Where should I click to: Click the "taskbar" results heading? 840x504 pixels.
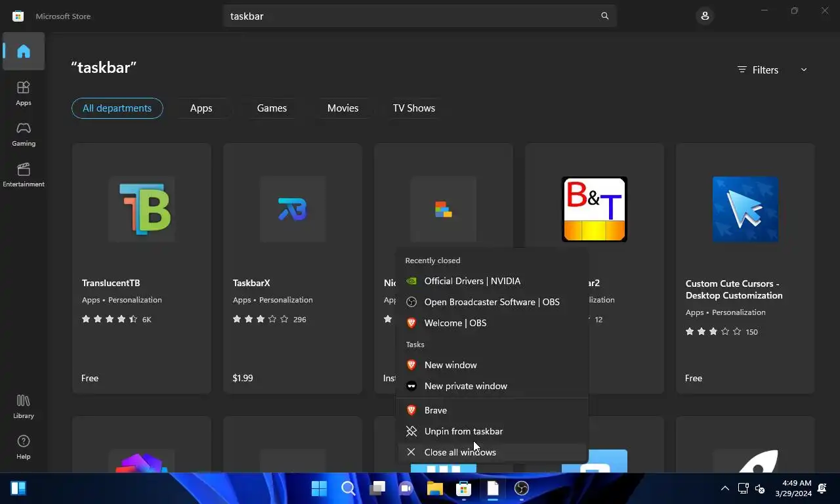pyautogui.click(x=104, y=67)
